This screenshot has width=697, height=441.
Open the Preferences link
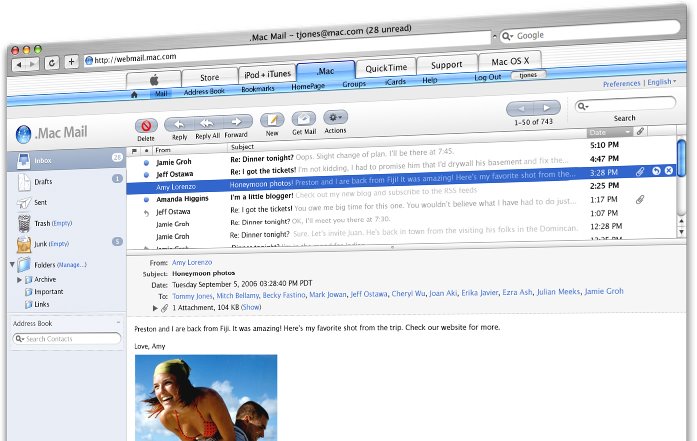pos(621,84)
